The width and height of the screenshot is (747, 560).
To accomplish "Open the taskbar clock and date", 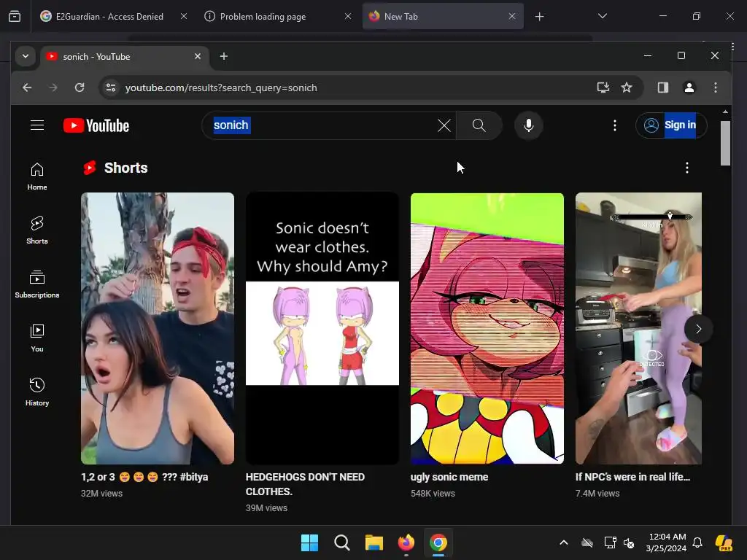I will (667, 542).
